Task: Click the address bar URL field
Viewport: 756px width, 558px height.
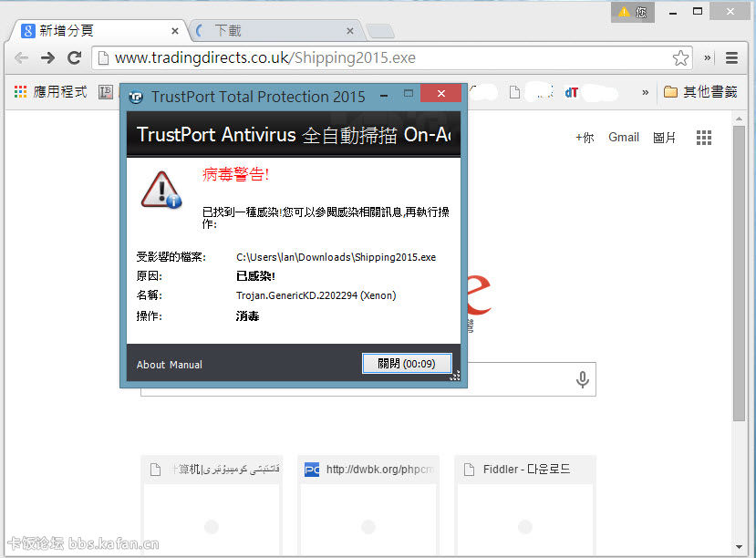Action: (x=383, y=57)
